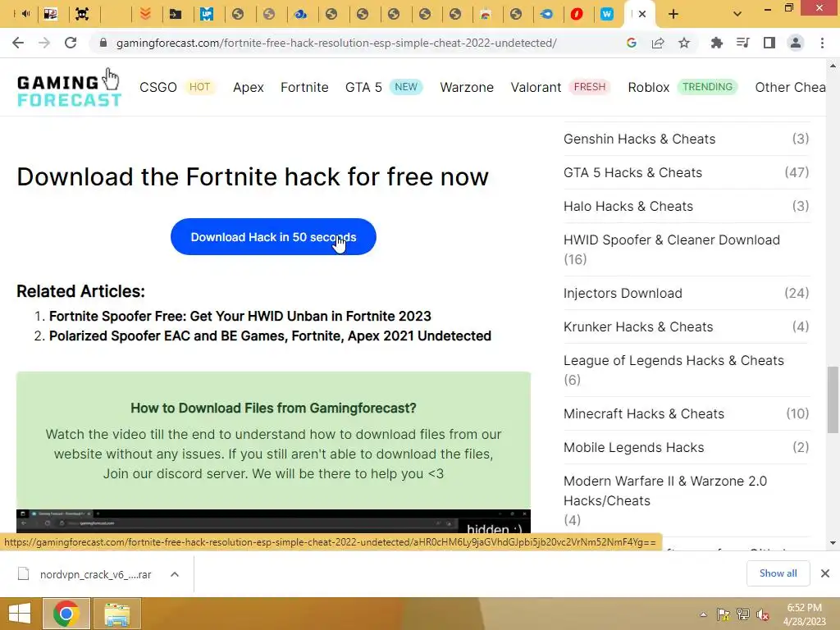Open the Polarized Spoofer EAC article
The image size is (840, 630).
pyautogui.click(x=270, y=336)
